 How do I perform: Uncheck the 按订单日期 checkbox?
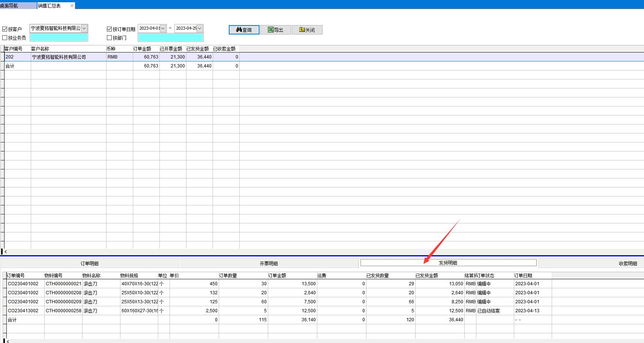(110, 29)
